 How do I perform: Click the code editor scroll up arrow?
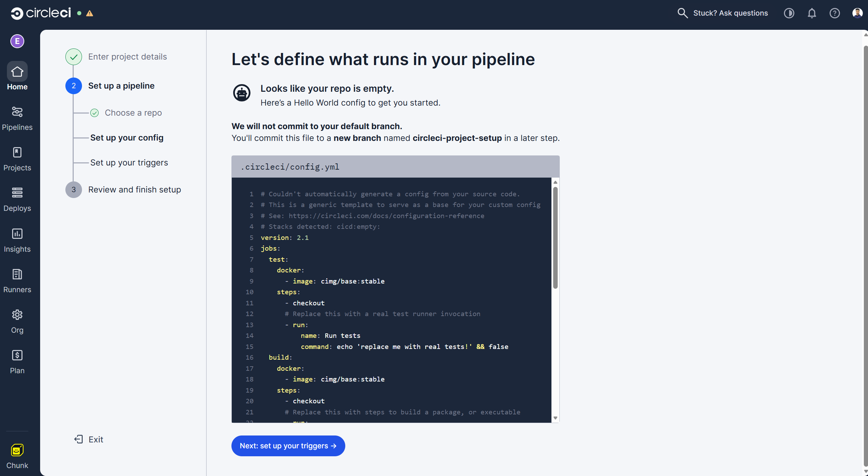[x=555, y=182]
